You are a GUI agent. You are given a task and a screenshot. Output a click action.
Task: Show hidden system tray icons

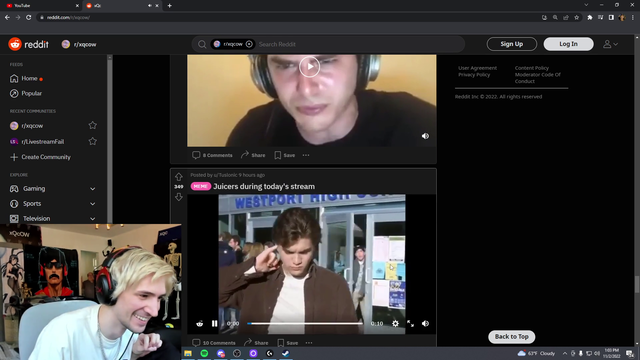tap(565, 353)
